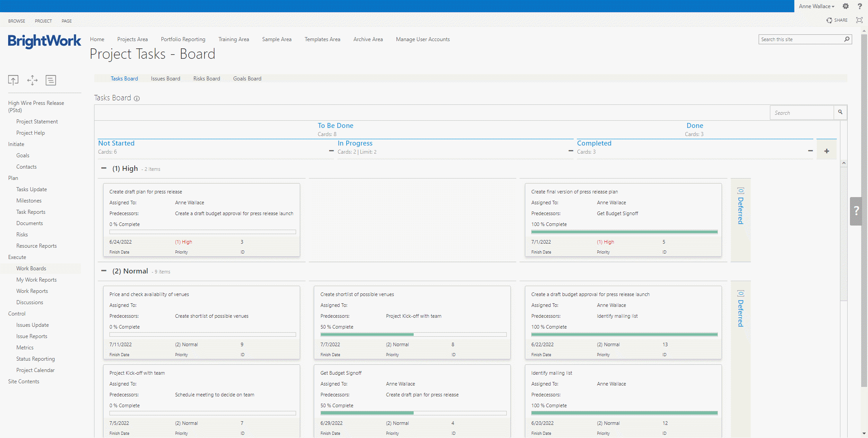
Task: Open the Portfolio Reporting menu item
Action: coord(183,39)
